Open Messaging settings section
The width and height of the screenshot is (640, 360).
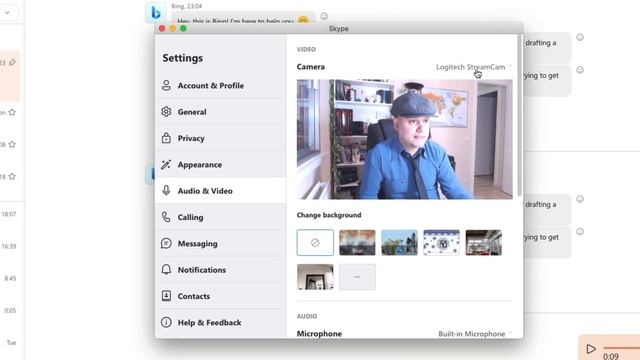(x=220, y=243)
